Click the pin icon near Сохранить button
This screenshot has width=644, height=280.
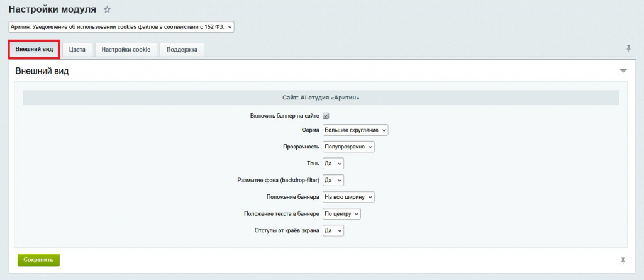pos(623,260)
